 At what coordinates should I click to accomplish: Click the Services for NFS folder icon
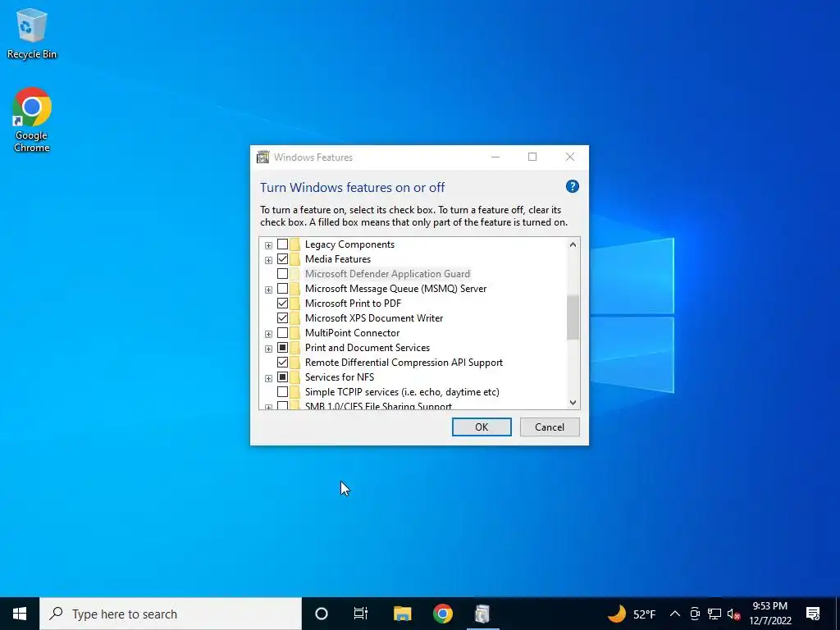click(x=294, y=377)
